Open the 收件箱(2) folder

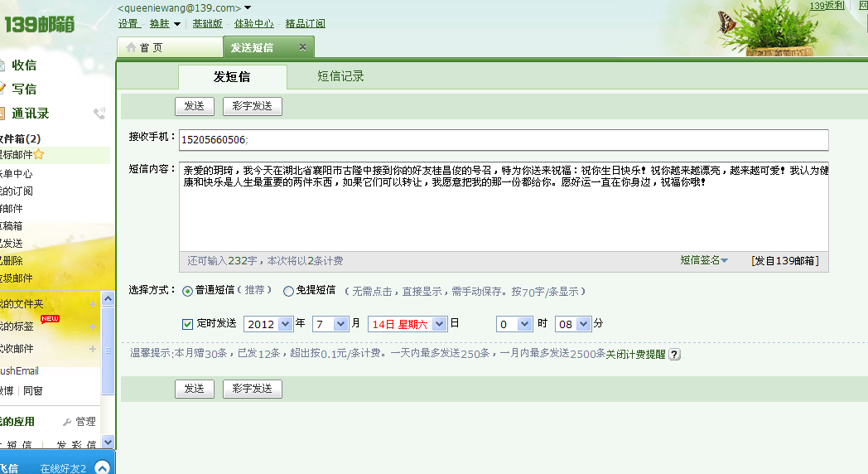click(21, 139)
